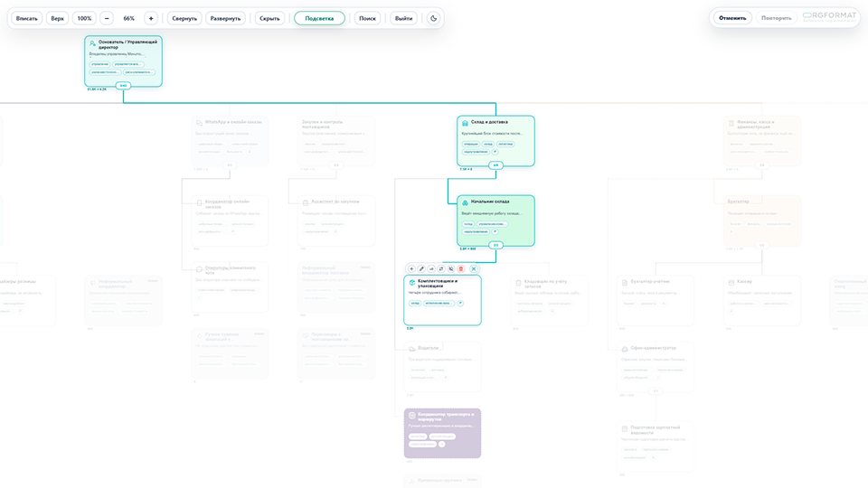Toggle Основатель node children counter pill
868x488 pixels.
(123, 86)
